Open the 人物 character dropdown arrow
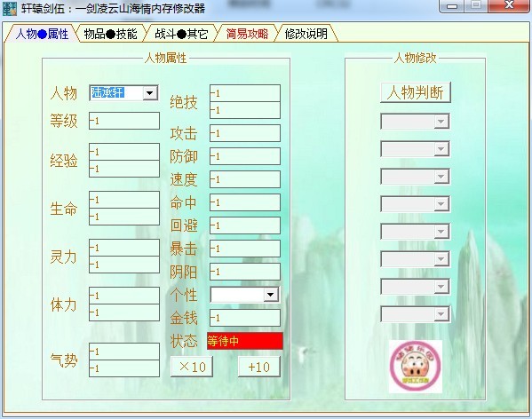The height and width of the screenshot is (419, 532). pos(150,92)
